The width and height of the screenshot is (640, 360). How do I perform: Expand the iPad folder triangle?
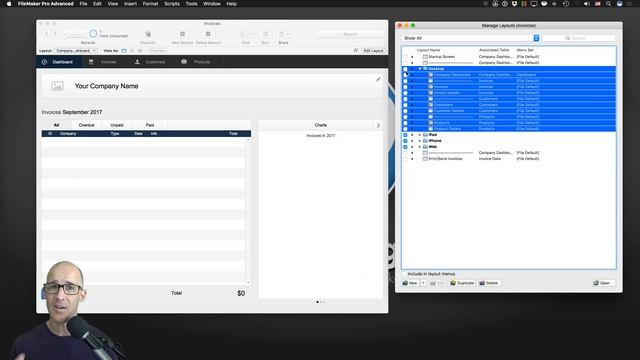[420, 135]
